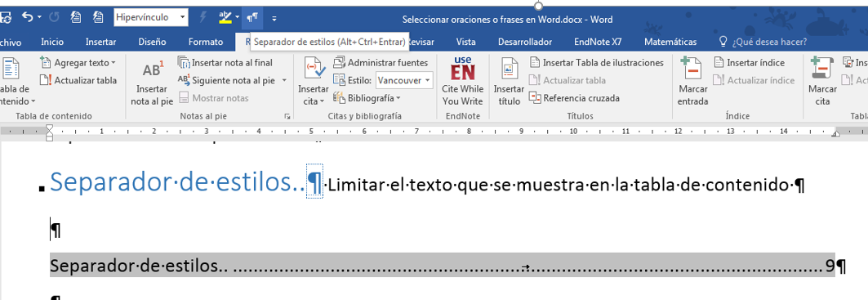Screen dimensions: 868x300
Task: Click the shaded table of contents entry
Action: click(443, 266)
